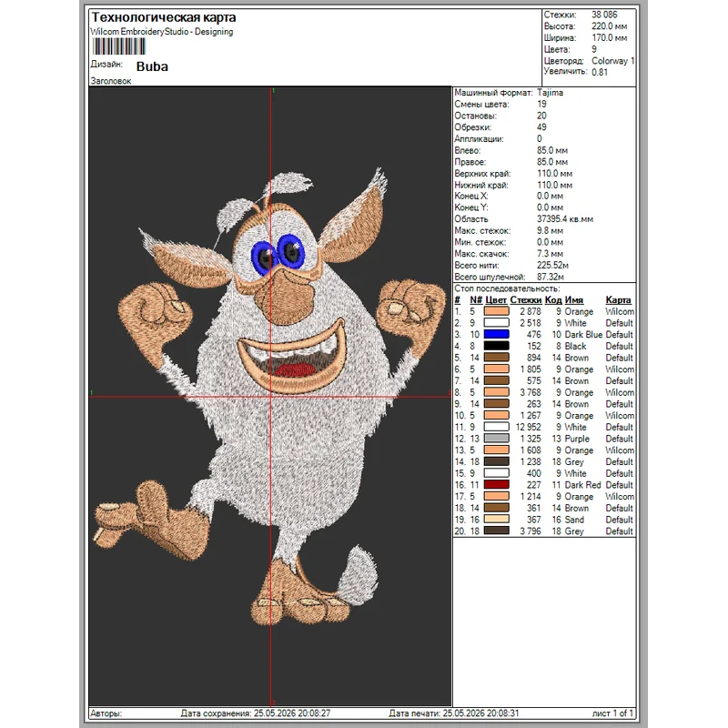The width and height of the screenshot is (728, 728).
Task: Click the zoom factor value "0.81"
Action: point(600,72)
